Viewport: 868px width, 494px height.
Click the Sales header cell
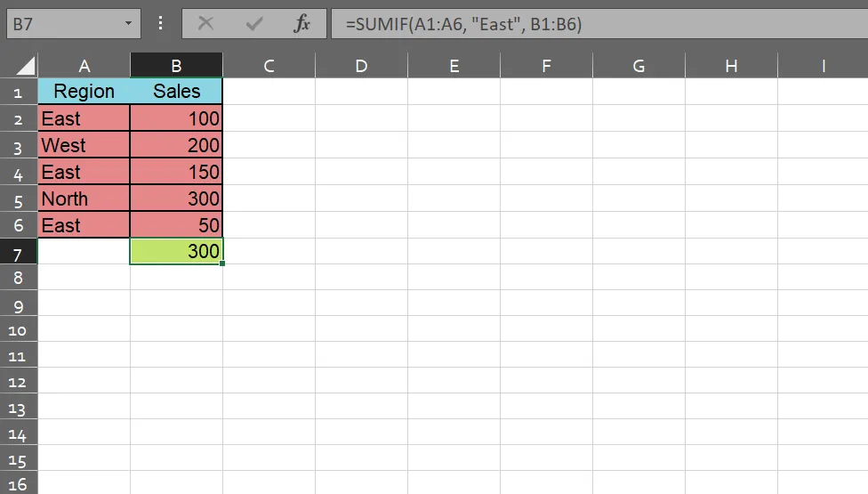coord(177,91)
